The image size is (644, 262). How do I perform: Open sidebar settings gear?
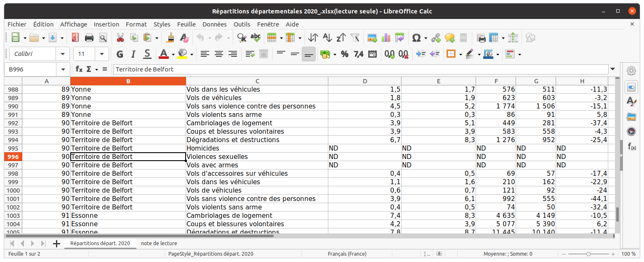coord(631,70)
